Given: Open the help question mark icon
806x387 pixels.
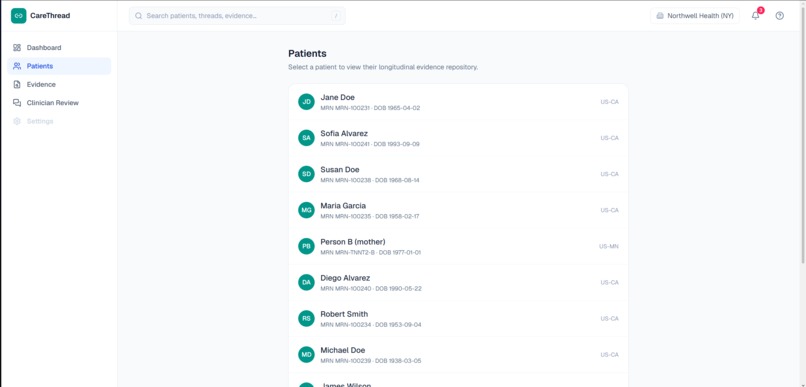Looking at the screenshot, I should pos(780,16).
